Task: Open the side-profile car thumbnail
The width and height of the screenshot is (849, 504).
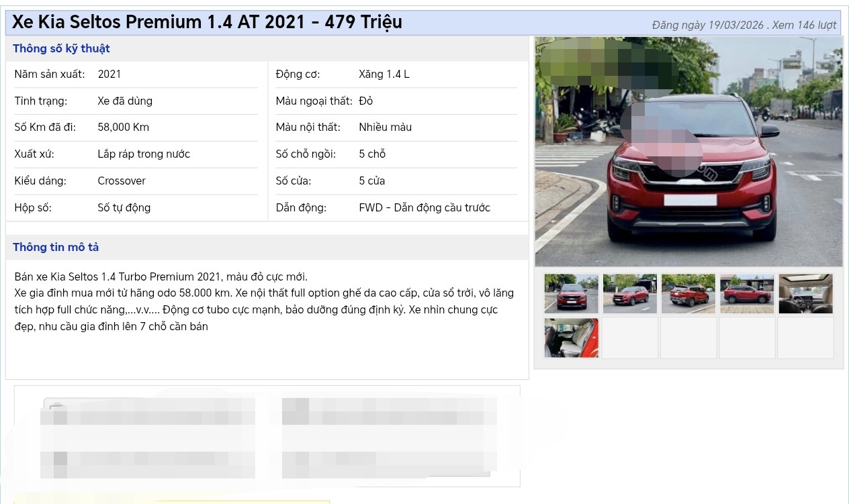Action: (x=747, y=293)
